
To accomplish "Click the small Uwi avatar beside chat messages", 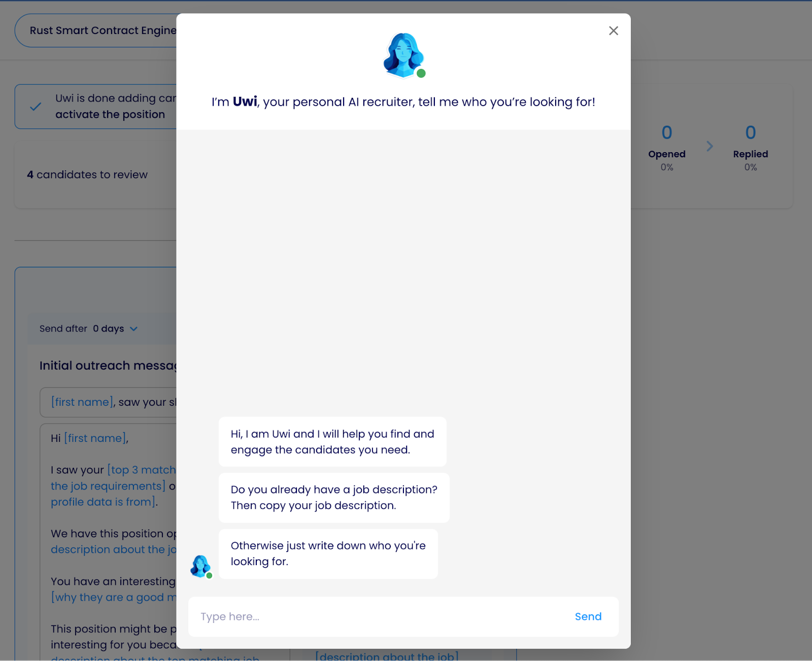I will [200, 566].
